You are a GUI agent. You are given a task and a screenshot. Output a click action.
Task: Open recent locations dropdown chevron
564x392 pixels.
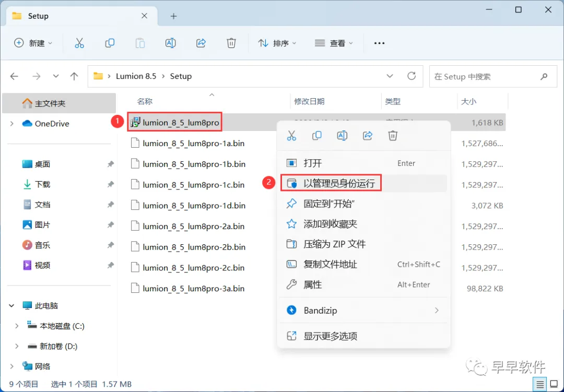56,76
